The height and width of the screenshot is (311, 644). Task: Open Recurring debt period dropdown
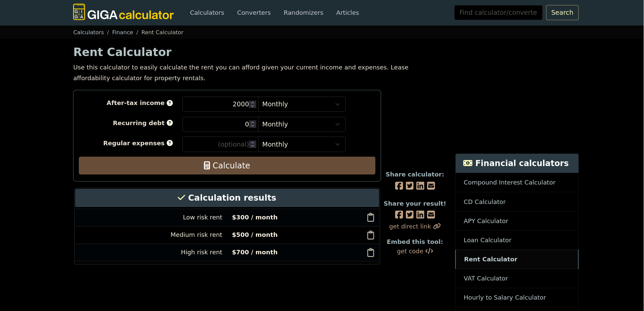302,124
